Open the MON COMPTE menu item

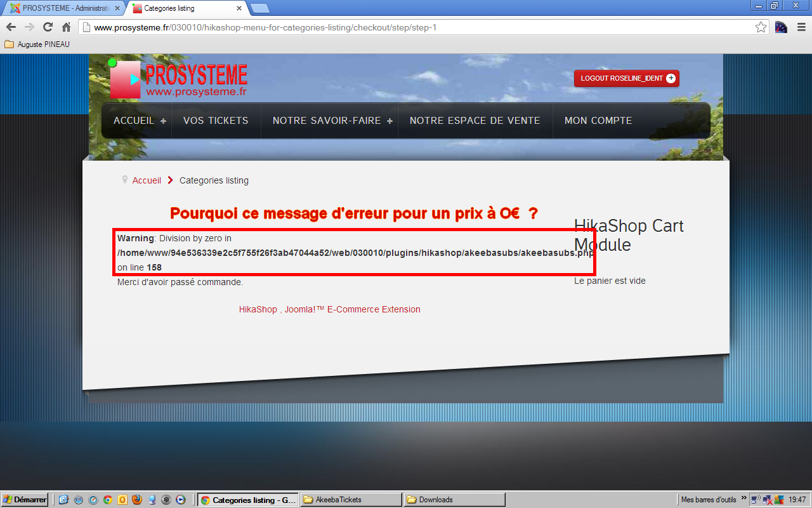[598, 121]
